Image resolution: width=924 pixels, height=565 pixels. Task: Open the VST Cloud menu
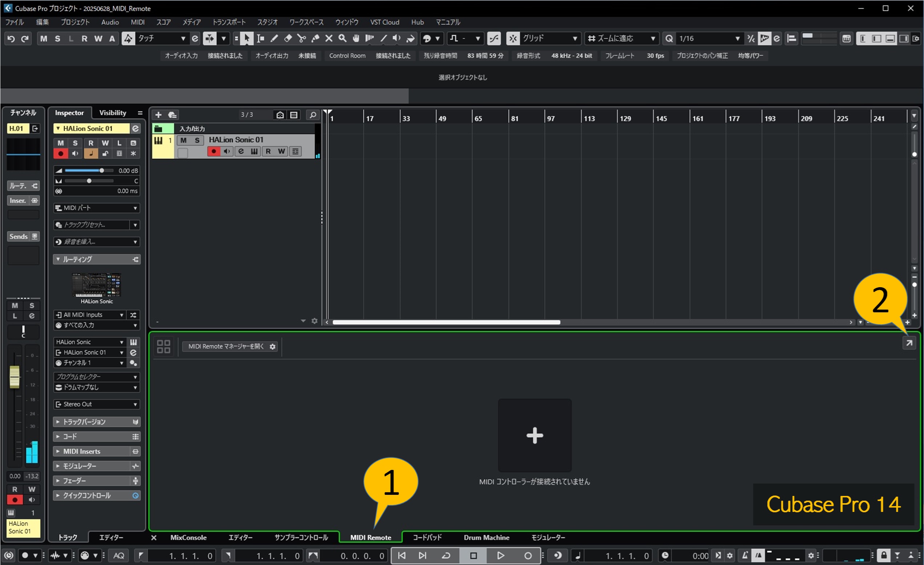385,22
